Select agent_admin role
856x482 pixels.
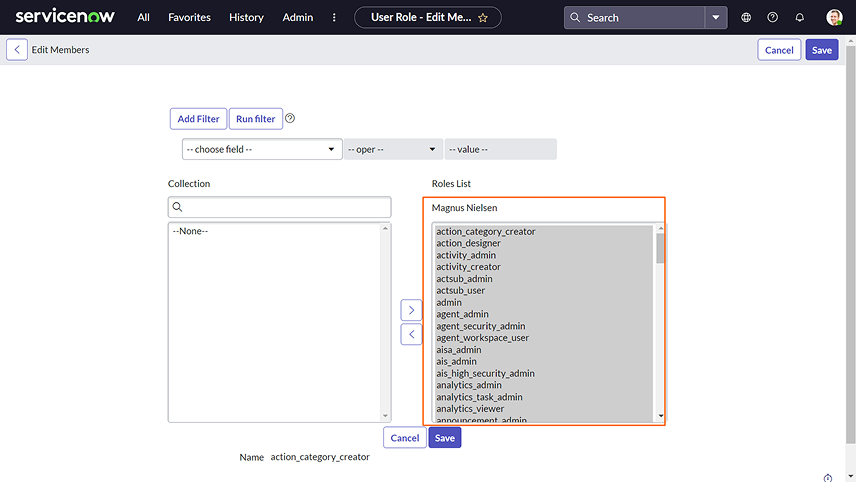coord(544,314)
